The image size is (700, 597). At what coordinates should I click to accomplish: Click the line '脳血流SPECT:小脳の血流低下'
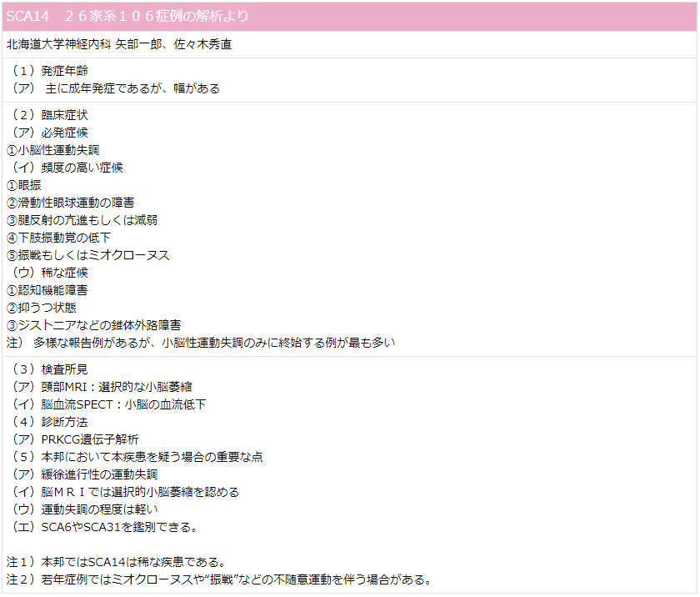(123, 404)
